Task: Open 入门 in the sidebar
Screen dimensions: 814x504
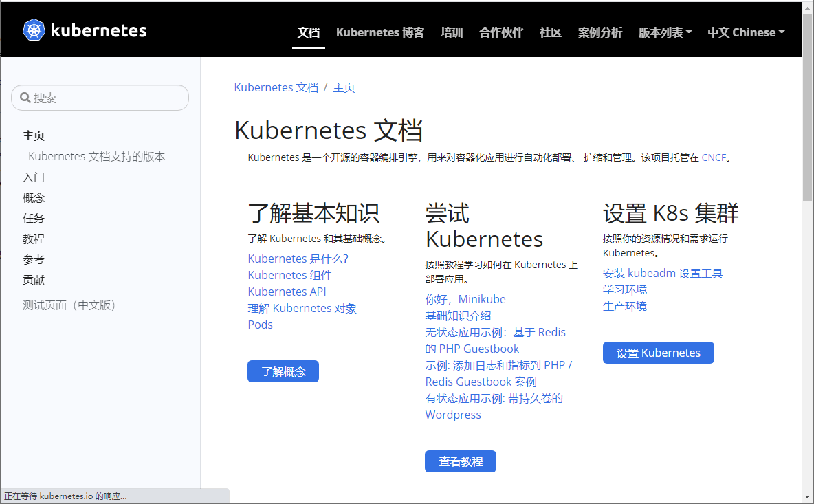Action: click(34, 177)
